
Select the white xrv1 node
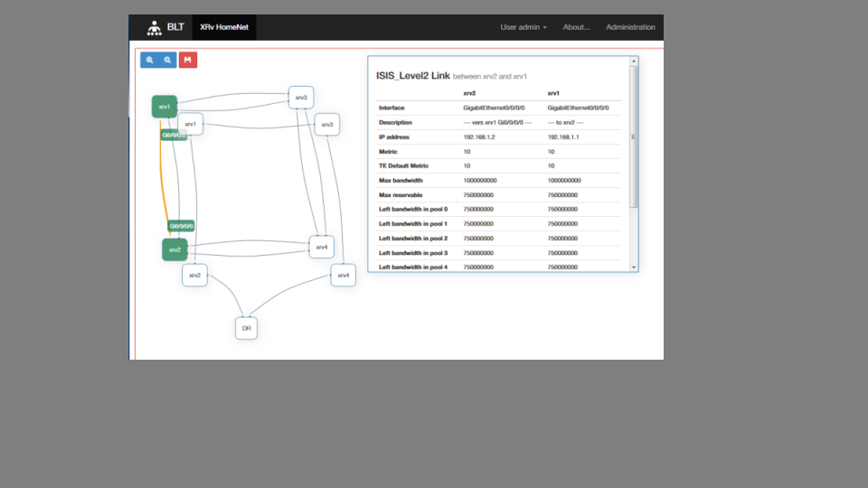point(191,124)
